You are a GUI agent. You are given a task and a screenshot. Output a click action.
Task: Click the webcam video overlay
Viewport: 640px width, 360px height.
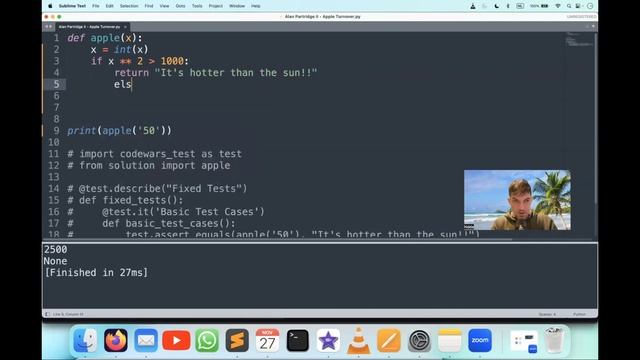(517, 200)
